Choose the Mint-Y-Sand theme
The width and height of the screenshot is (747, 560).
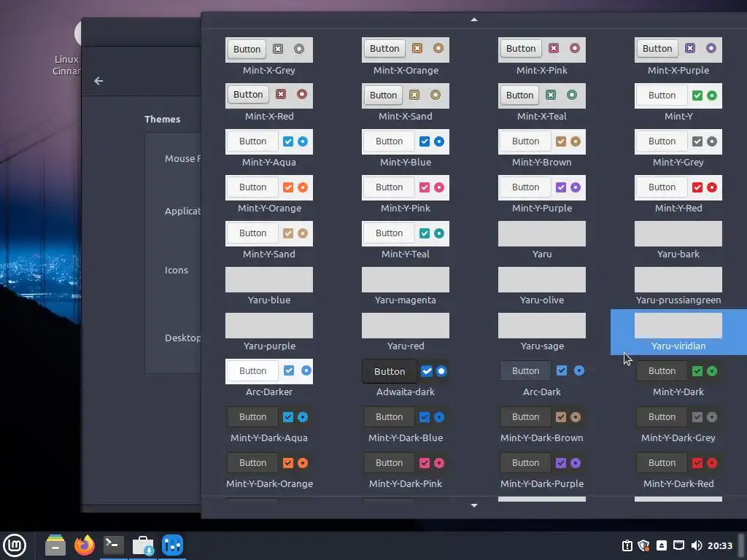pyautogui.click(x=269, y=241)
